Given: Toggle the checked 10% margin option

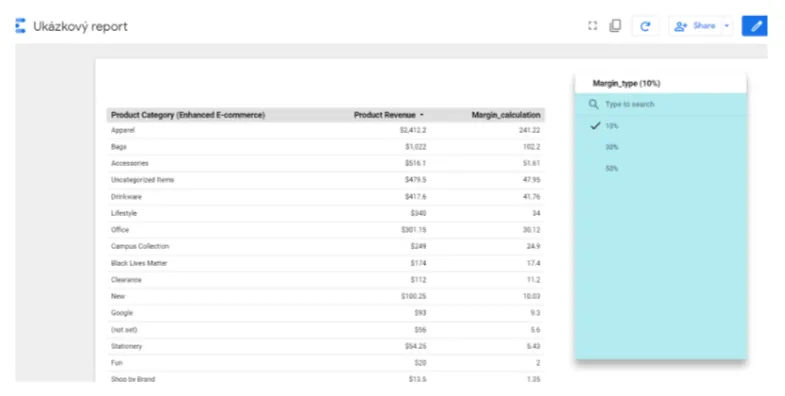Looking at the screenshot, I should pyautogui.click(x=661, y=126).
